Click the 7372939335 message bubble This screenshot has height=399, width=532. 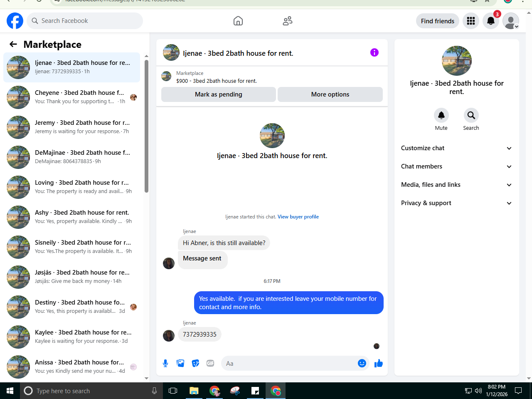click(x=199, y=335)
